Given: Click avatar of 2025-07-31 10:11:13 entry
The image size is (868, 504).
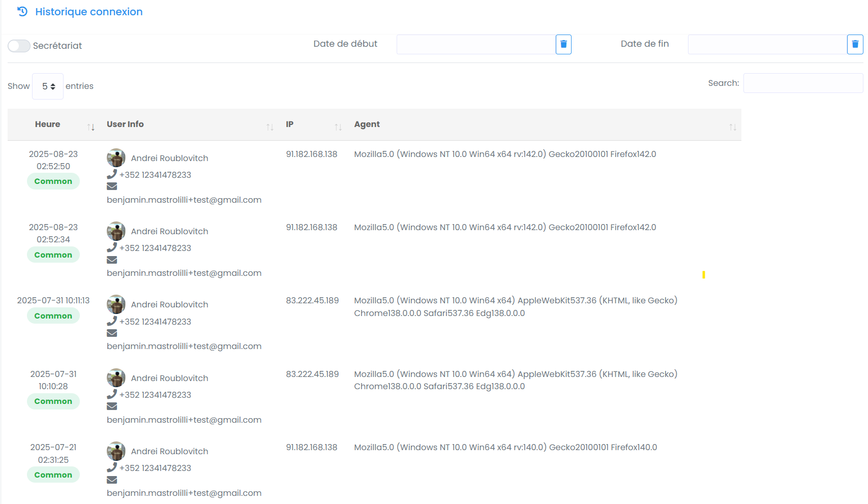Looking at the screenshot, I should (116, 304).
